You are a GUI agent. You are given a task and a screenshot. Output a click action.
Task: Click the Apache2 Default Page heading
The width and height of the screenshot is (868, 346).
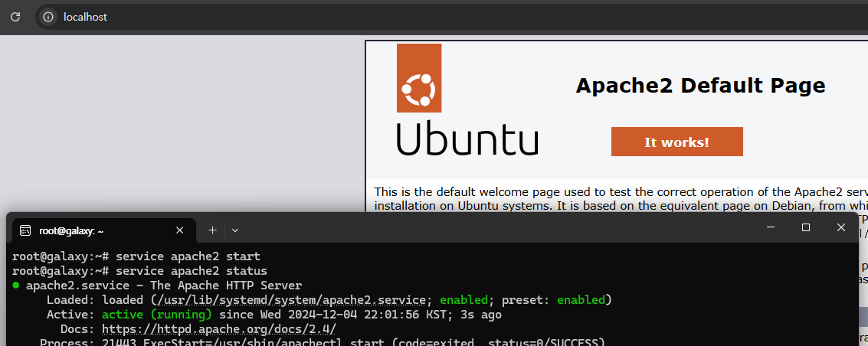[x=700, y=86]
